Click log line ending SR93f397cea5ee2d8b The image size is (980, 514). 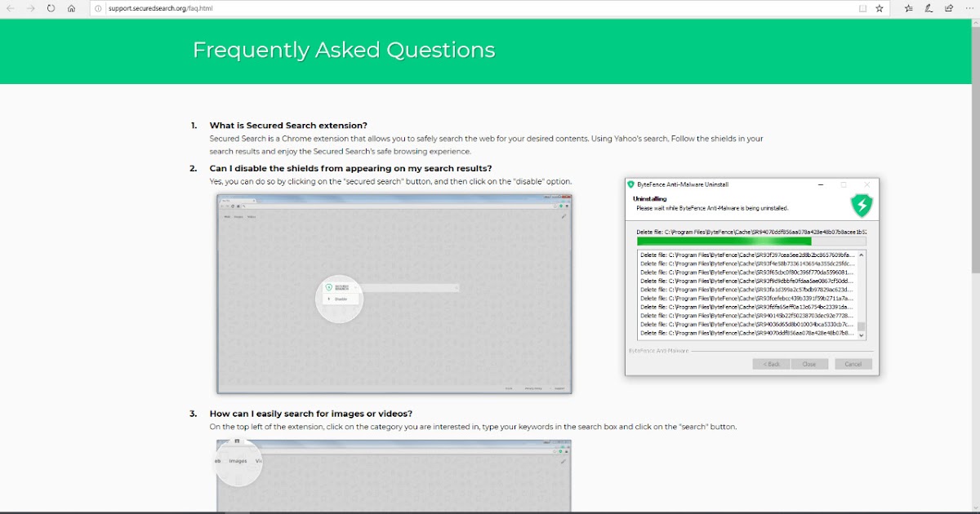tap(747, 255)
